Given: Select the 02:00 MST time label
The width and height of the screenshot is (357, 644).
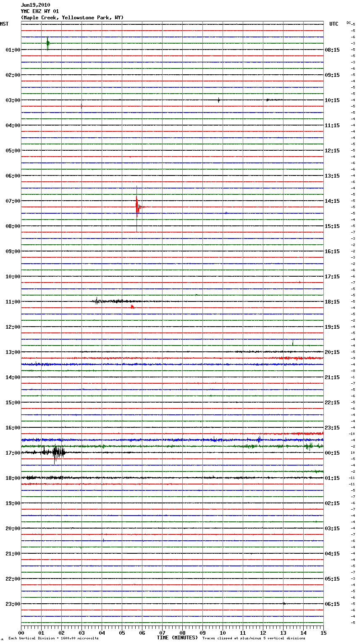Looking at the screenshot, I should [13, 75].
